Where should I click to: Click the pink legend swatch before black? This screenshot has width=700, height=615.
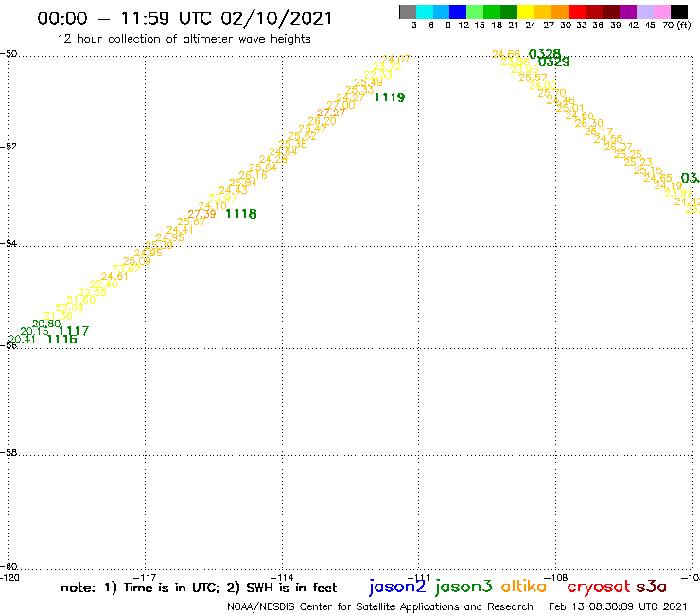click(661, 11)
